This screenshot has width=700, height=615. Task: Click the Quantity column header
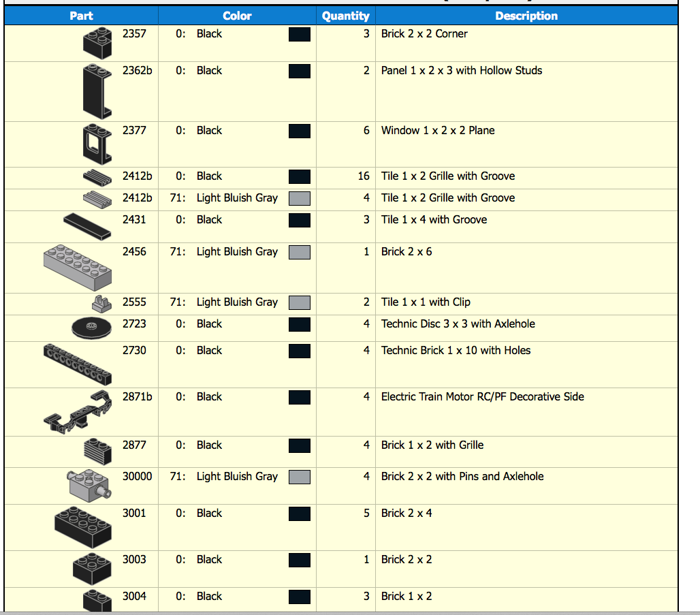(345, 16)
